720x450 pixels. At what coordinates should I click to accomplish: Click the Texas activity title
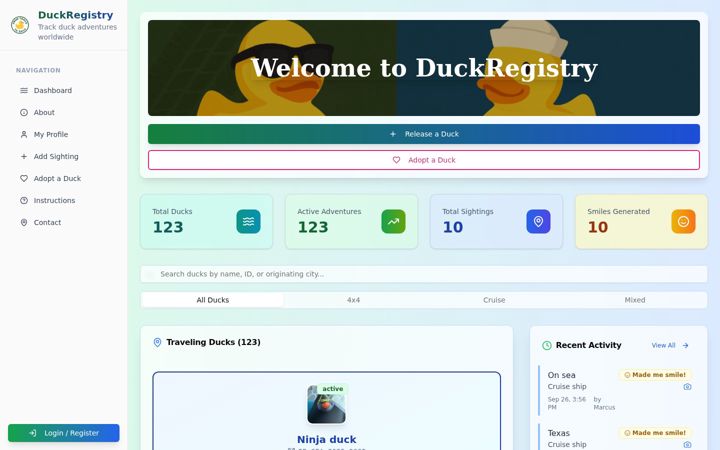pos(558,433)
